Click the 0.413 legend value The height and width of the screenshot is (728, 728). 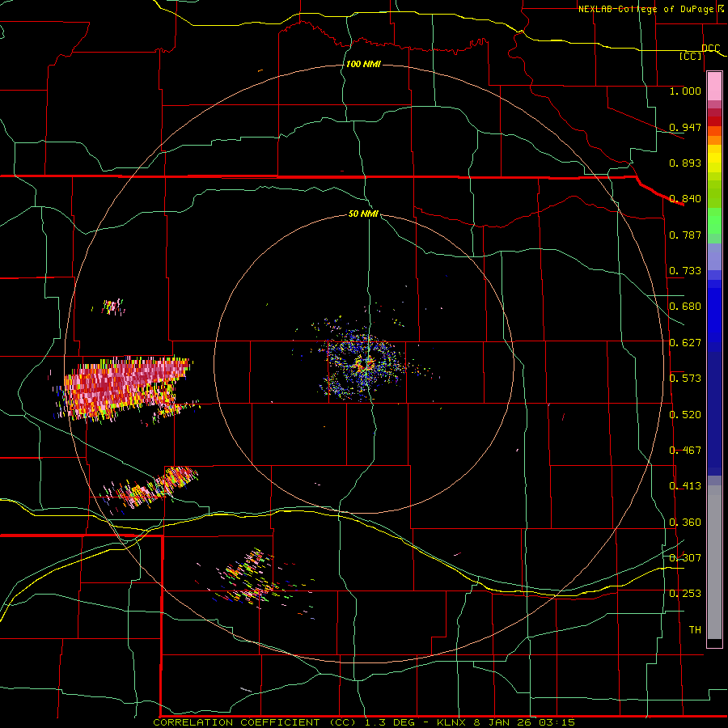(x=685, y=486)
